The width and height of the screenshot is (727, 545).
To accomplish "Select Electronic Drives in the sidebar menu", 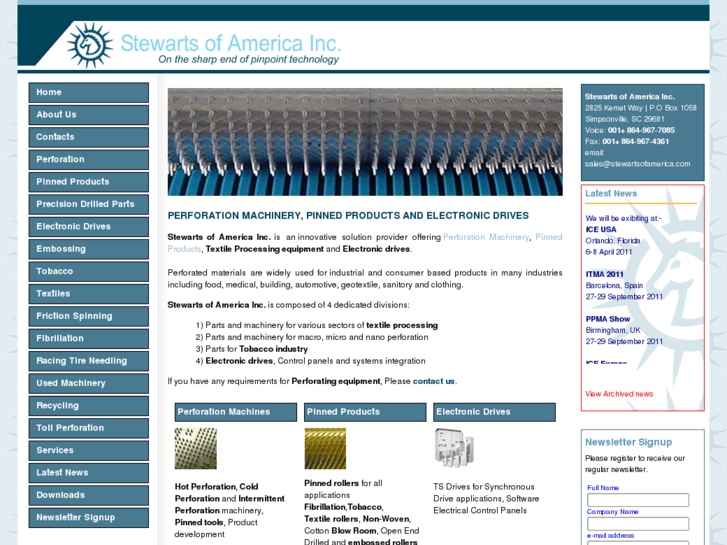I will tap(89, 227).
